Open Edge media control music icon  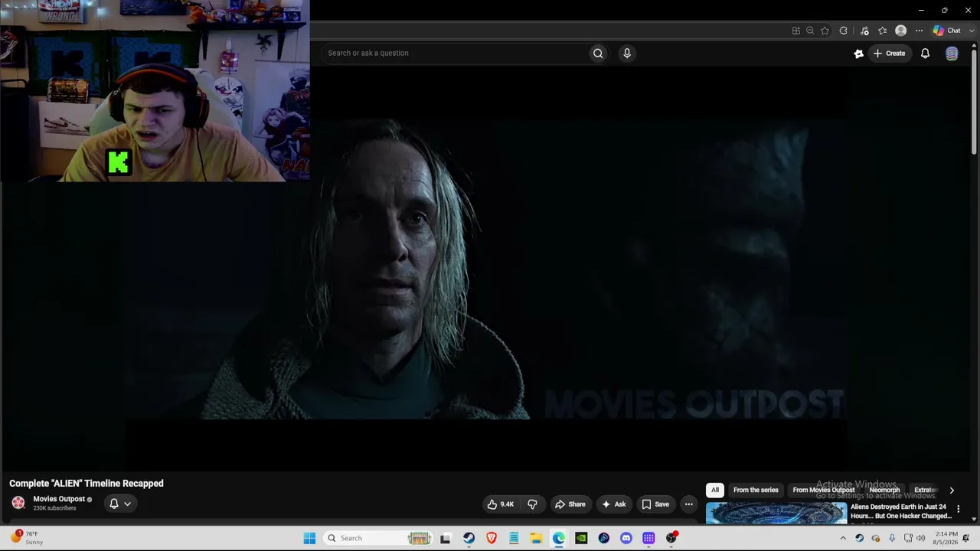[x=864, y=31]
